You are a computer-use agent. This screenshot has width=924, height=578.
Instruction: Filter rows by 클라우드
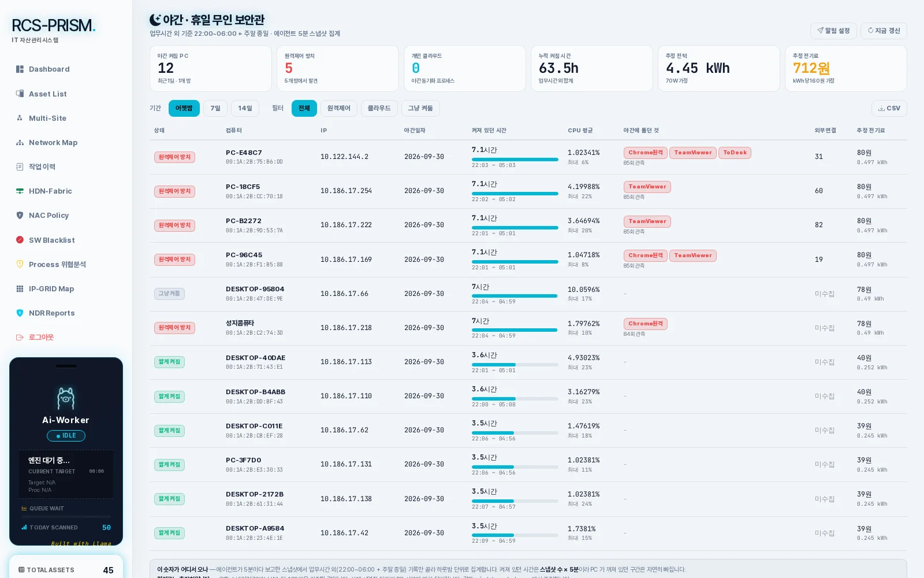(x=379, y=108)
